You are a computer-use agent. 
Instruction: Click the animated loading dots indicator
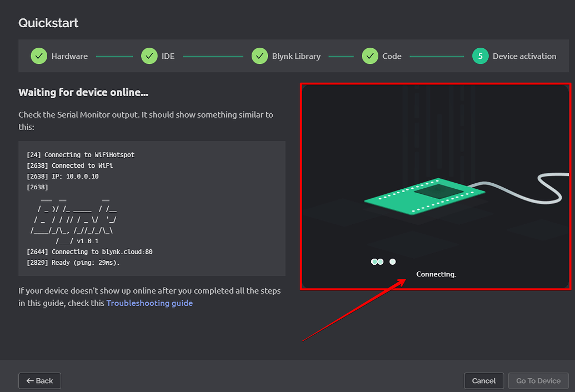[383, 262]
